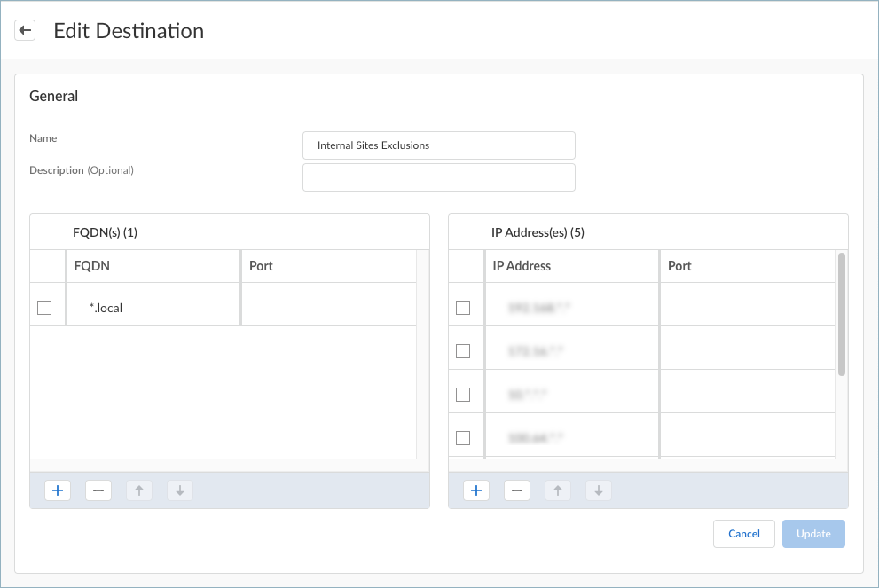
Task: Add a new FQDN entry with plus icon
Action: (x=58, y=490)
